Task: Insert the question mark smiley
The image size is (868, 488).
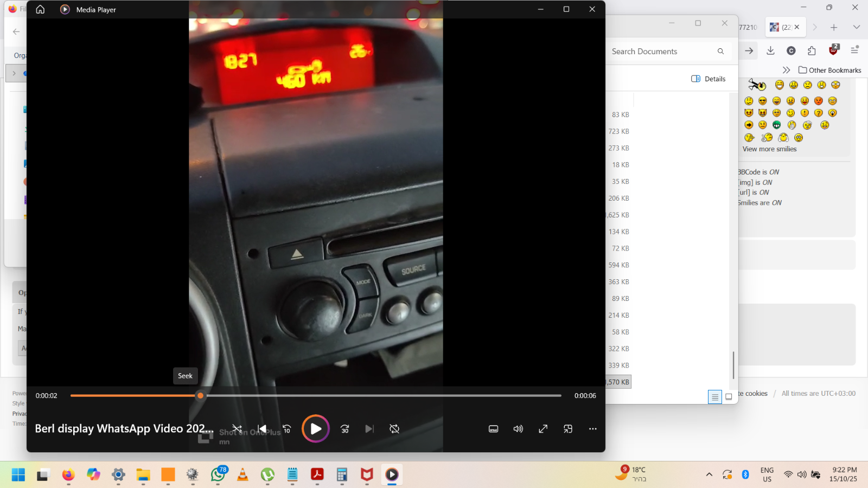Action: click(819, 113)
